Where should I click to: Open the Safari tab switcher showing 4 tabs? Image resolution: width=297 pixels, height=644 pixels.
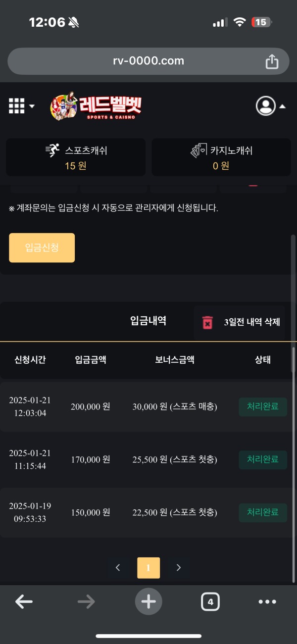[x=210, y=601]
